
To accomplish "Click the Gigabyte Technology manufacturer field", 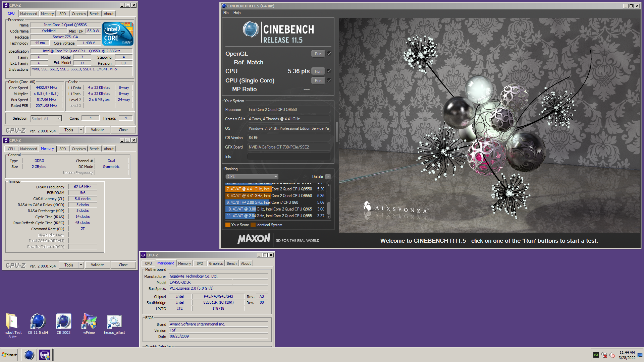I will click(218, 276).
